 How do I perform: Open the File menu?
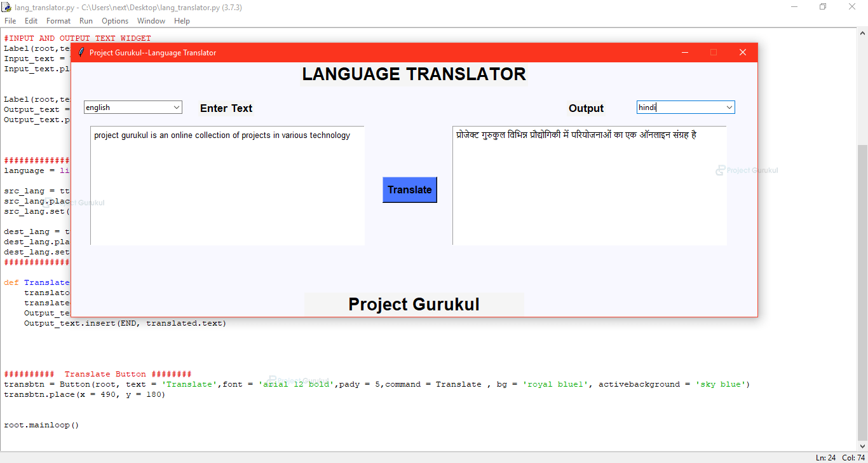tap(10, 20)
